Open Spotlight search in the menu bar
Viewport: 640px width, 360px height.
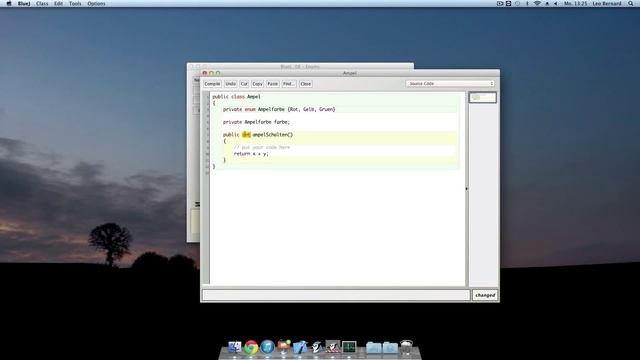[x=631, y=3]
